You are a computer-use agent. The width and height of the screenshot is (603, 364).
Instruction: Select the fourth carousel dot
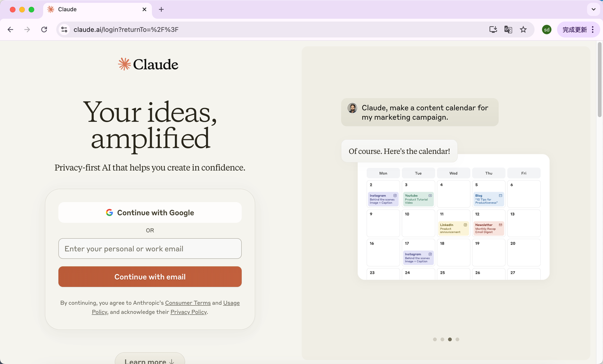[457, 339]
